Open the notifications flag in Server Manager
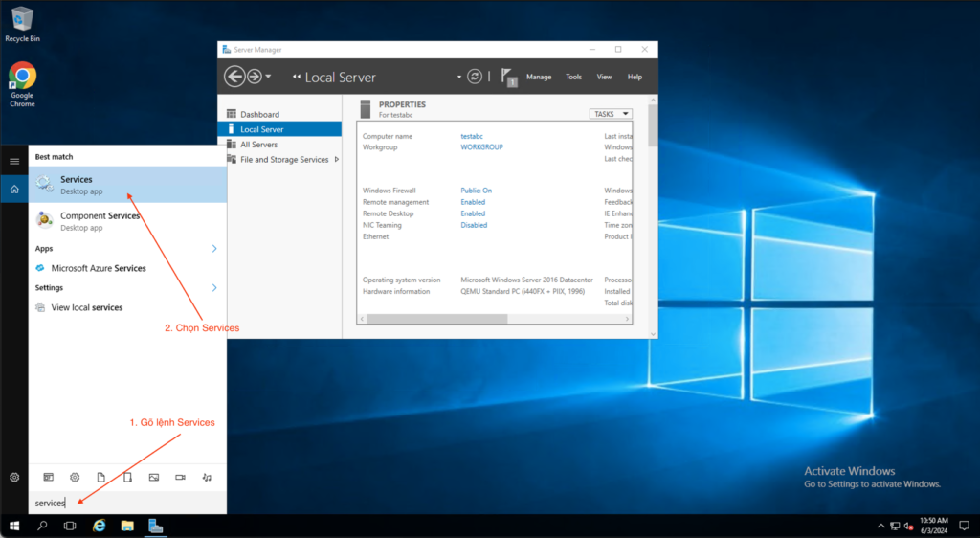 click(x=508, y=78)
